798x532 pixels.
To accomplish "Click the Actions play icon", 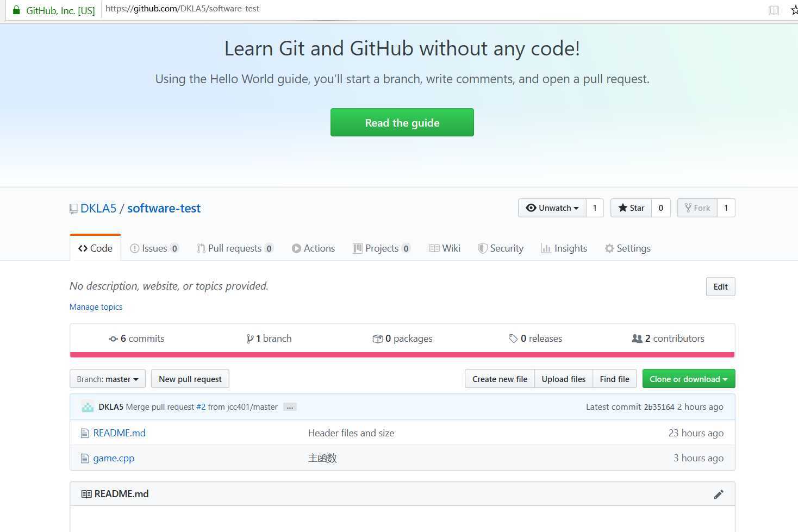I will click(296, 248).
